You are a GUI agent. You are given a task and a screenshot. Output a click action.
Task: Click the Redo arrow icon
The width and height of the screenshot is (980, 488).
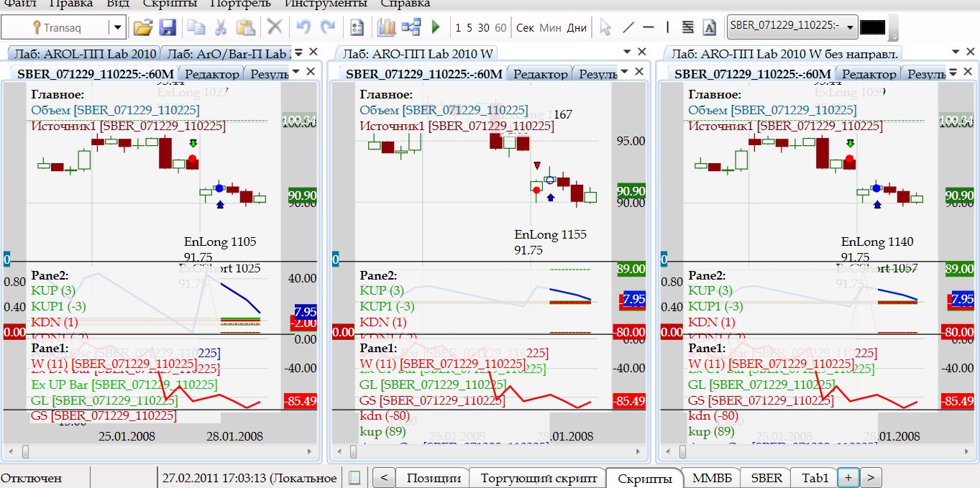coord(327,28)
